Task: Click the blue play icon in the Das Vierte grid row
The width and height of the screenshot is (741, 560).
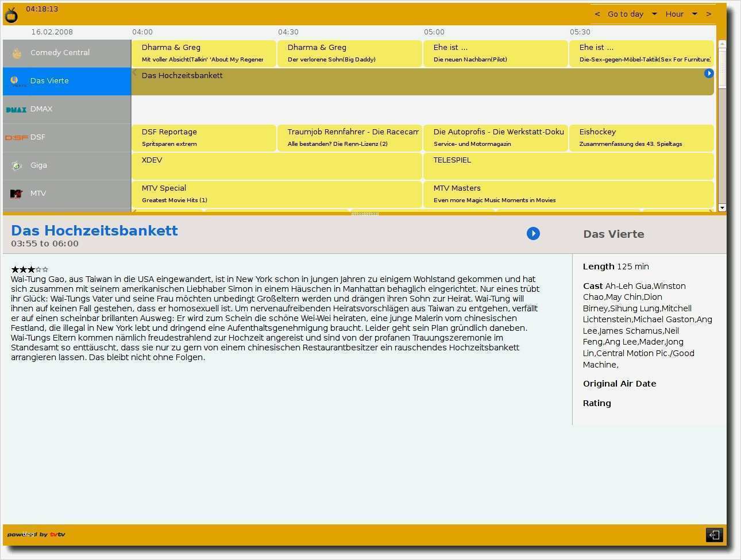Action: pyautogui.click(x=708, y=74)
